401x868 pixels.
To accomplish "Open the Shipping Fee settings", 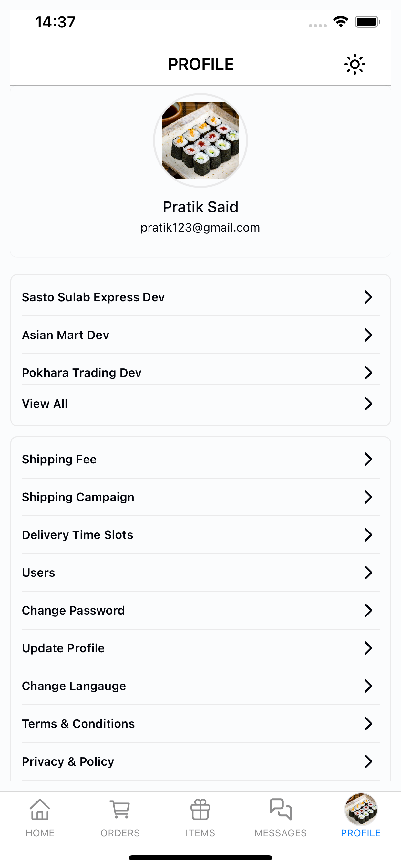I will (200, 459).
